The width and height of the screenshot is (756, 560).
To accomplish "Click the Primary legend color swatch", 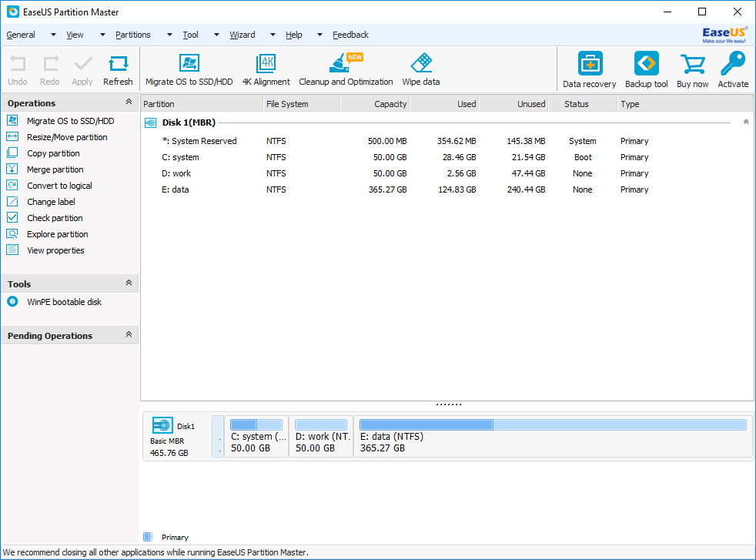I will click(x=148, y=537).
